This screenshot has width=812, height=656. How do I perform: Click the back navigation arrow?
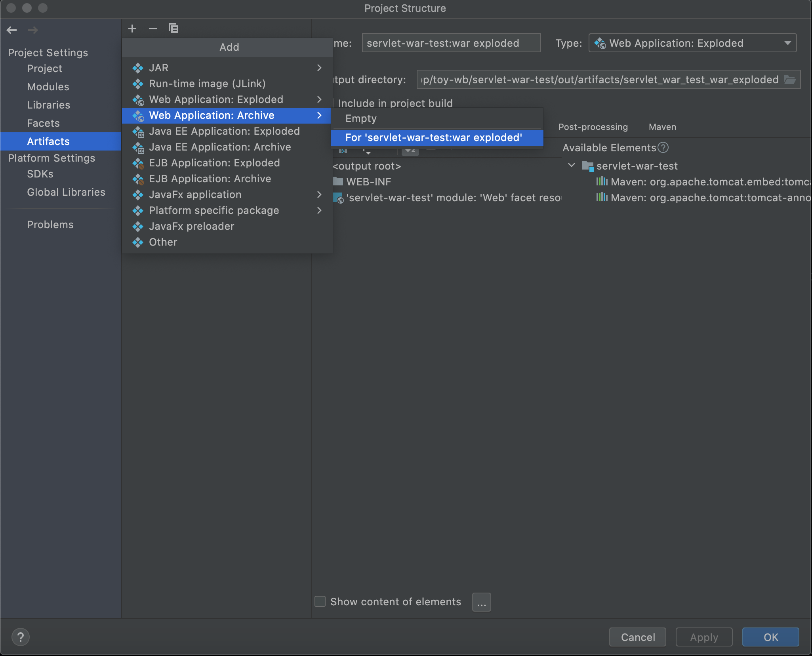click(12, 30)
